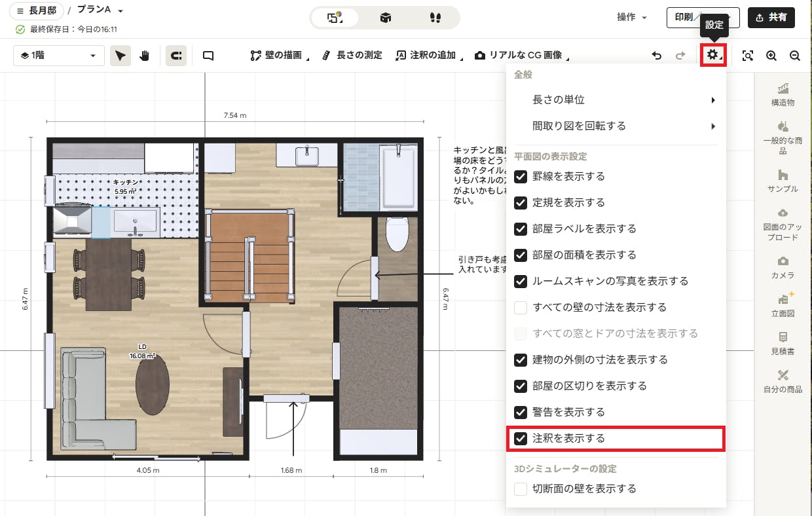Select the oval coffee table
The height and width of the screenshot is (516, 812).
click(152, 386)
